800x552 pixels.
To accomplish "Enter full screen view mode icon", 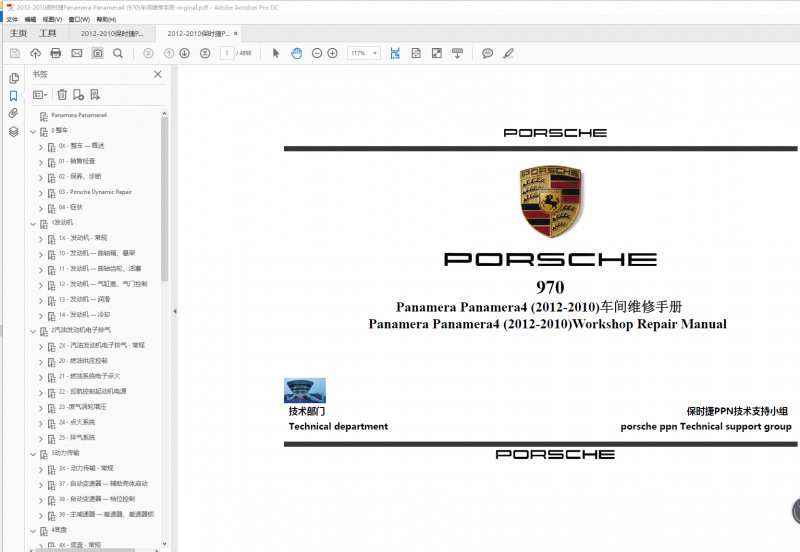I will [x=437, y=53].
